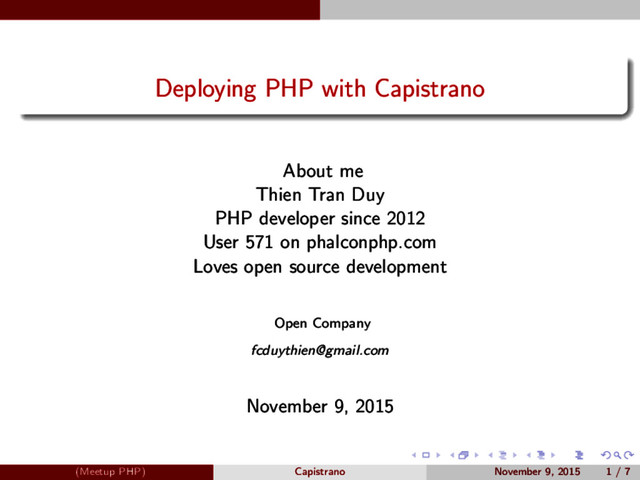Image resolution: width=640 pixels, height=480 pixels.
Task: Click the go forward curved arrow icon
Action: (629, 455)
